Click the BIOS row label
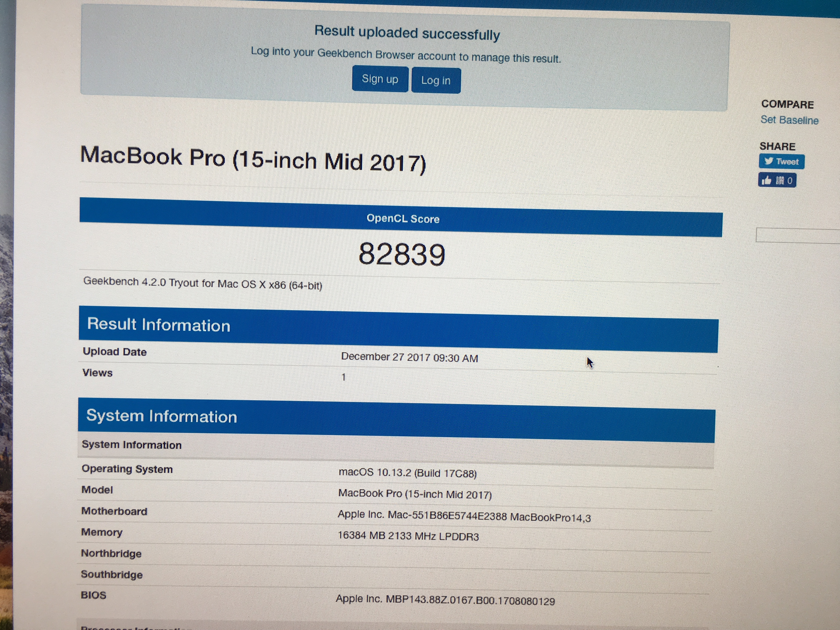840x630 pixels. (93, 595)
